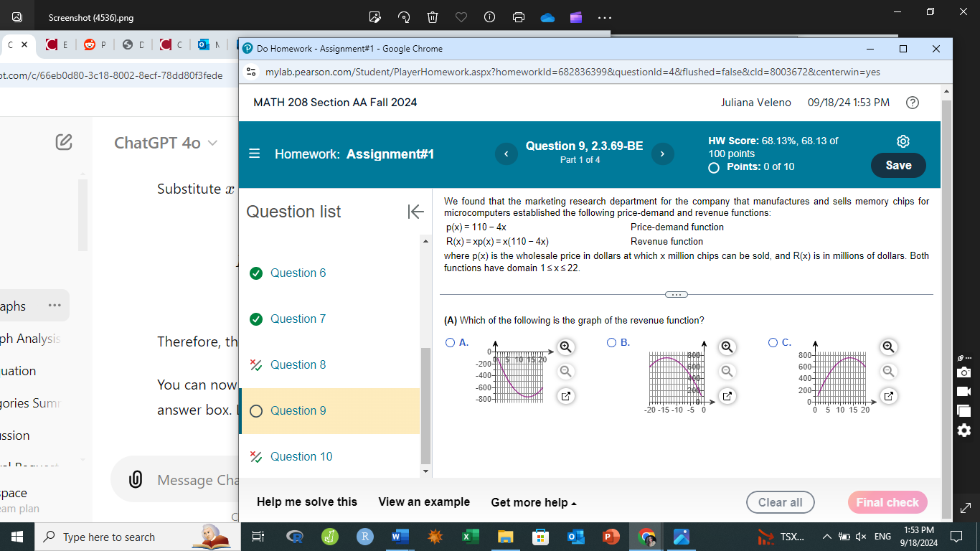
Task: Click the delete trash icon in photo viewer toolbar
Action: [432, 16]
